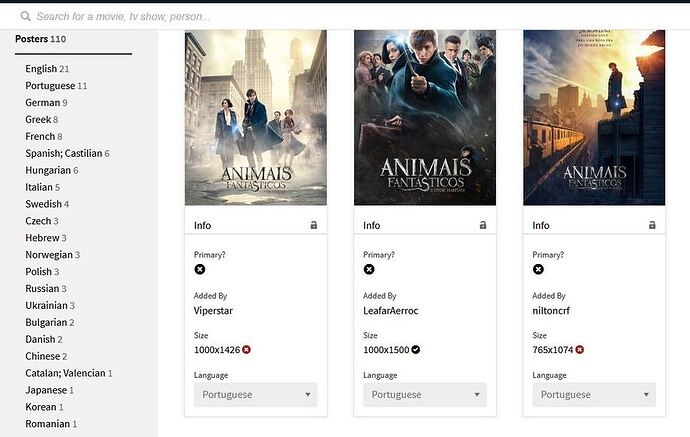Choose Russian in the language list
690x437 pixels.
point(46,288)
